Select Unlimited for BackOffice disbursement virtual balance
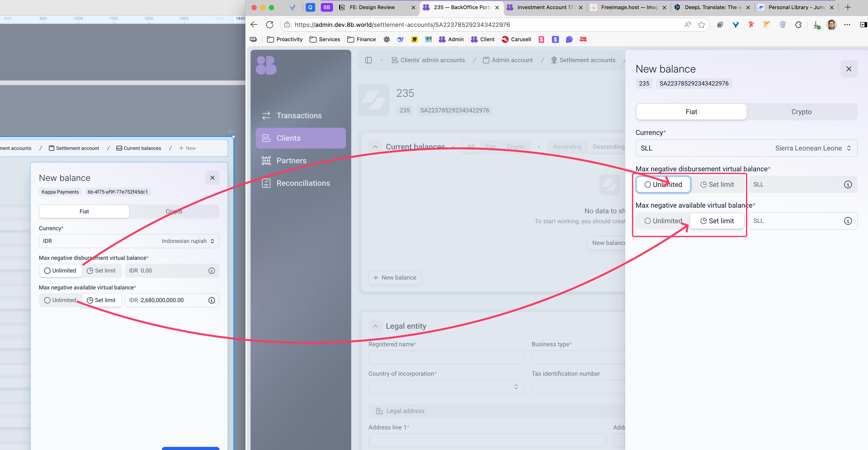This screenshot has width=868, height=450. 663,185
